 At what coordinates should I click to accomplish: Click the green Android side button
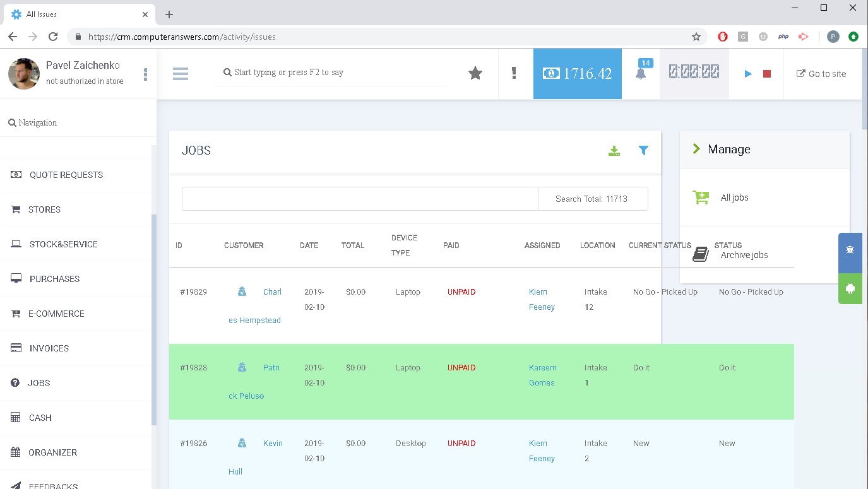pos(850,289)
